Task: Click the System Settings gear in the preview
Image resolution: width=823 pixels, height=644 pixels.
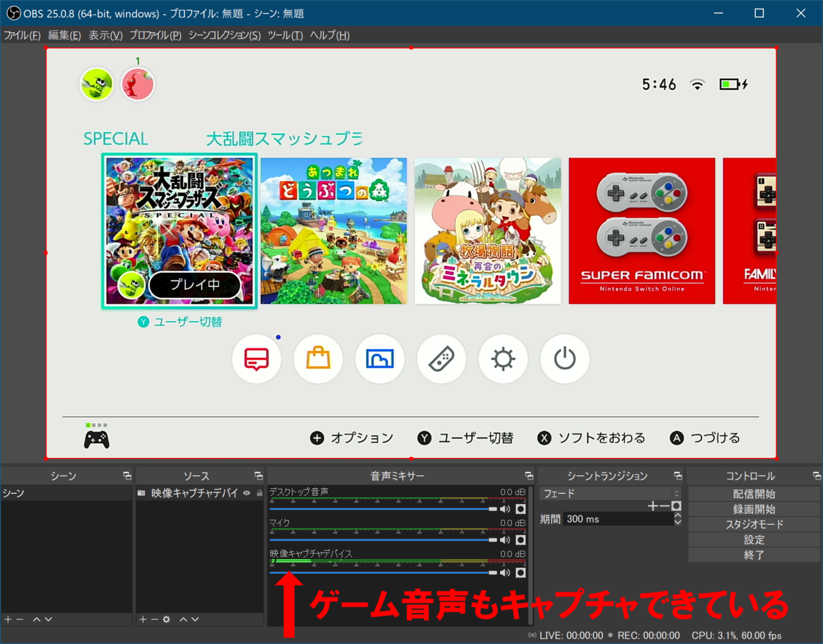Action: (x=503, y=359)
